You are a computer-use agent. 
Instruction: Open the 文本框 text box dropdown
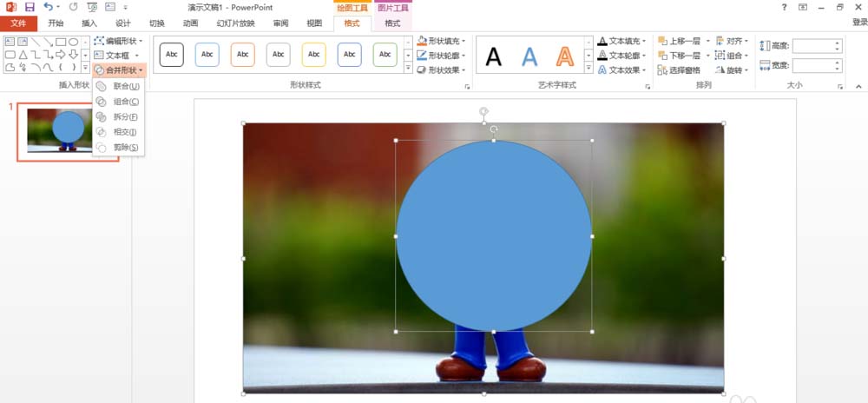[116, 56]
